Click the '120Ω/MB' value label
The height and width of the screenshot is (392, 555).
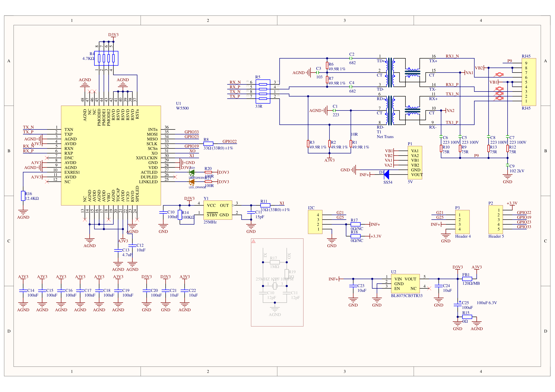[x=471, y=283]
